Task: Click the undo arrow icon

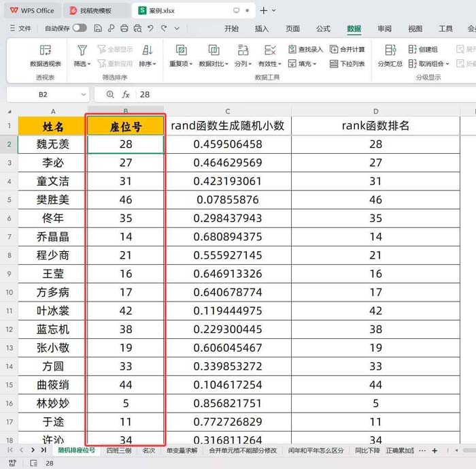Action: (150, 29)
